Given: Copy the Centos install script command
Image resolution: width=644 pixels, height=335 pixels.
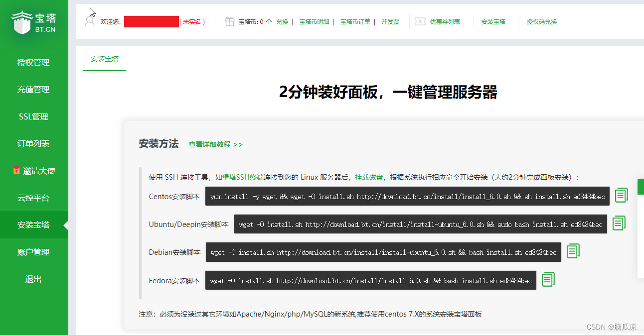Looking at the screenshot, I should click(621, 195).
